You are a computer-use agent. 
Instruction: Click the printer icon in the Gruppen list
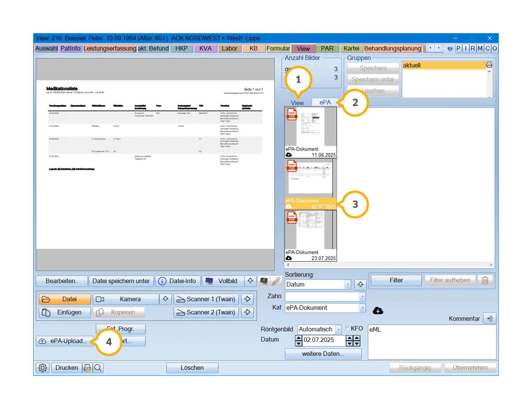[x=489, y=65]
